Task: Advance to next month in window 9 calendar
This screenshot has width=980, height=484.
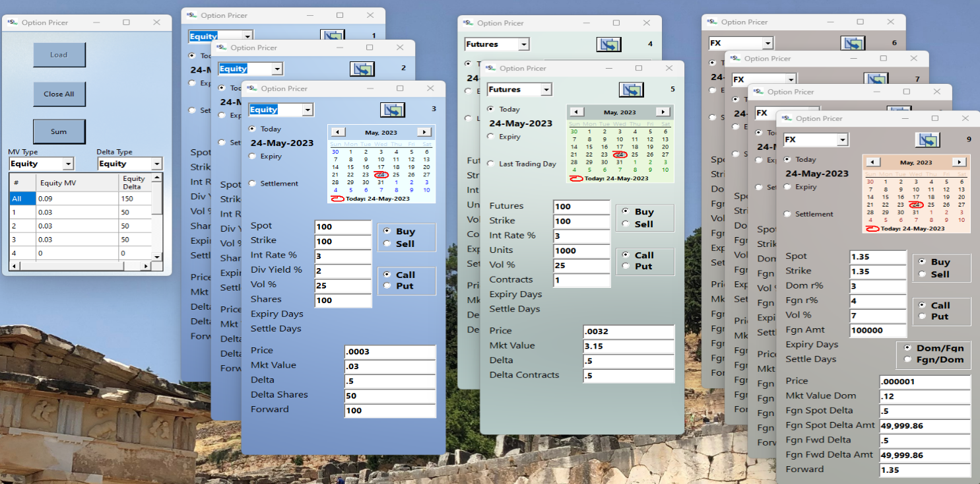Action: pos(959,162)
